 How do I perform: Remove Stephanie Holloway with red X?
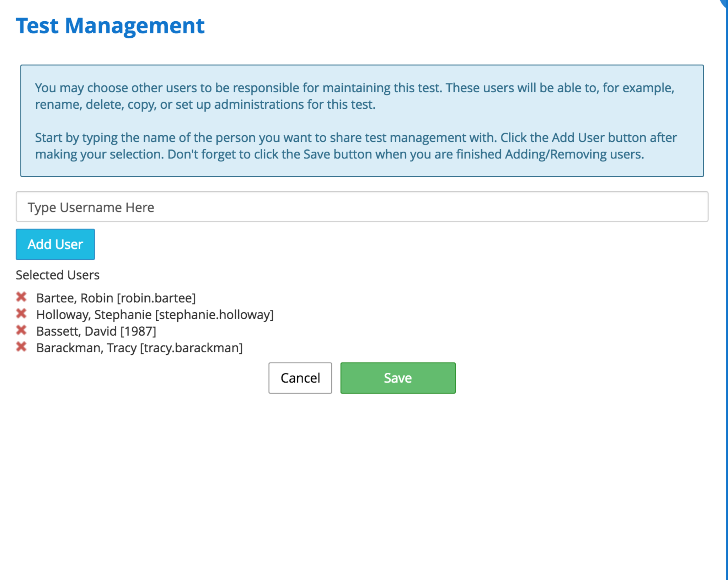click(x=21, y=314)
